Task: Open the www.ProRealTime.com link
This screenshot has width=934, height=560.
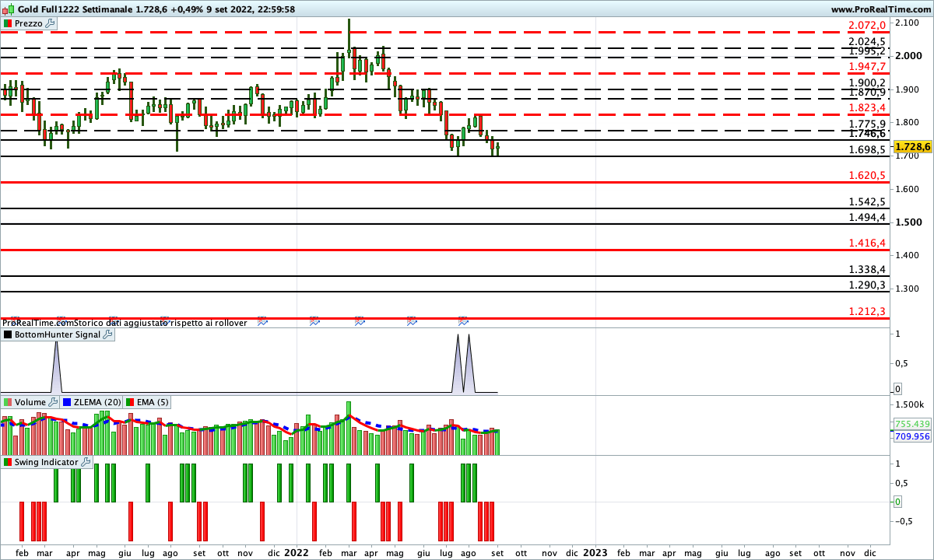Action: tap(880, 9)
